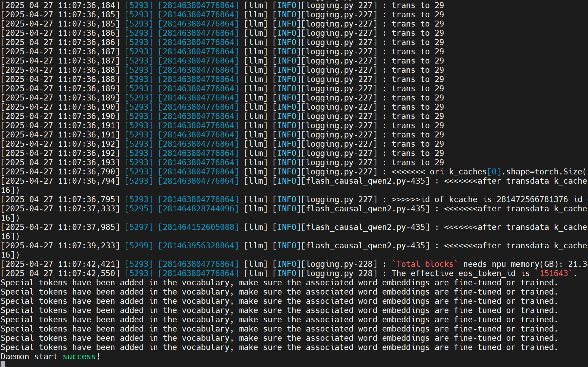Click thread ID 281463956328864
Screen dimensions: 588x367
coord(198,246)
